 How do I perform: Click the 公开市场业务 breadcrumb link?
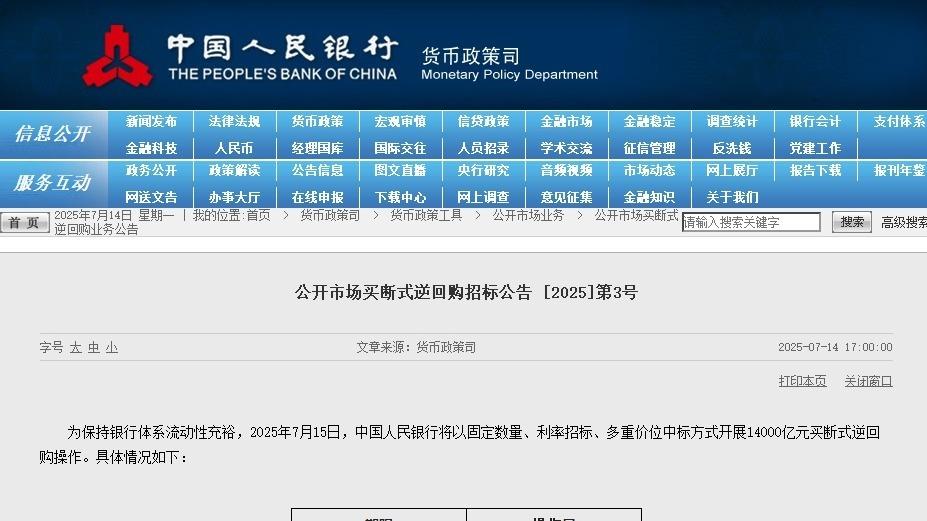tap(527, 215)
